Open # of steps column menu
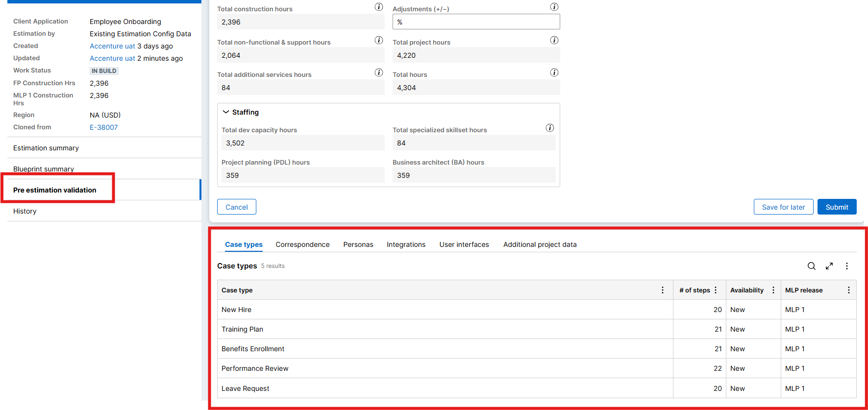Screen dimensions: 868x410 716,290
